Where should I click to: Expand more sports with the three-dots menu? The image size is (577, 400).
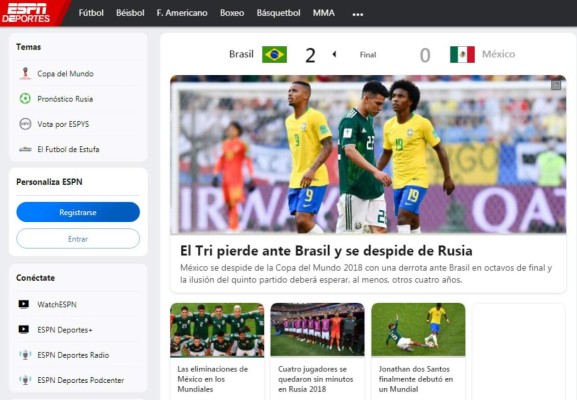pyautogui.click(x=358, y=14)
